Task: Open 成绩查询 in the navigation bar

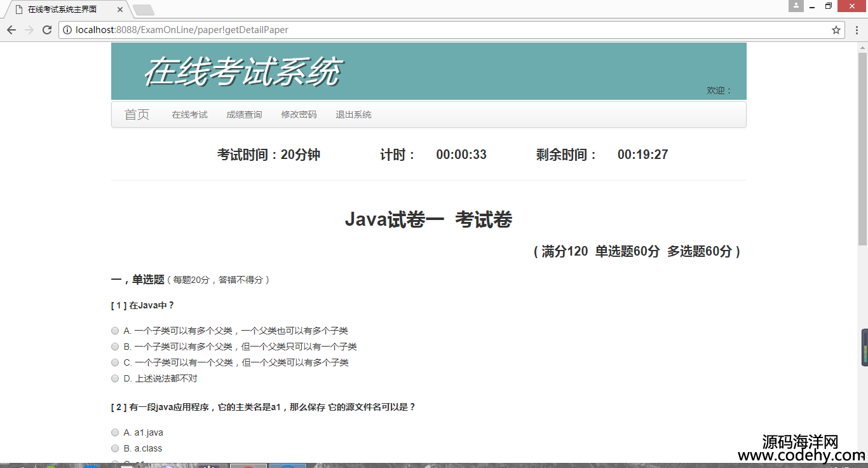Action: 244,114
